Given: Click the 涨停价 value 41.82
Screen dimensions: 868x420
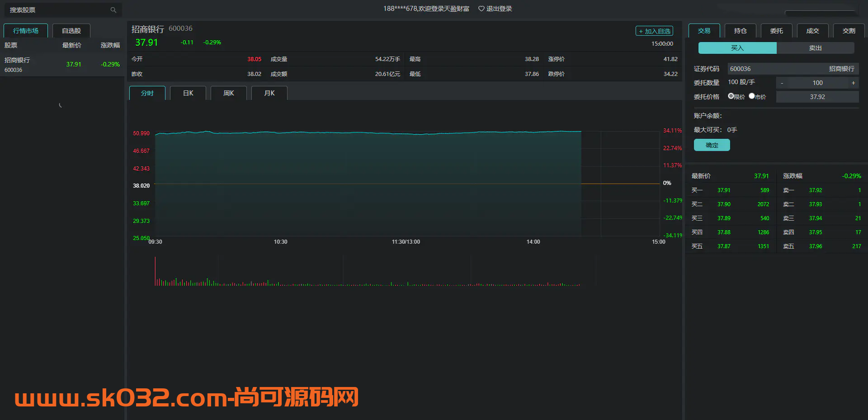Looking at the screenshot, I should [x=670, y=59].
